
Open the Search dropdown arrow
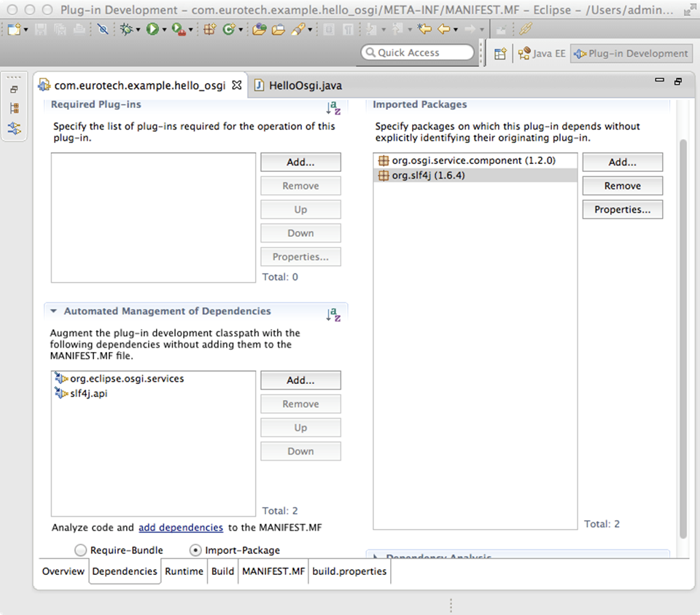pyautogui.click(x=310, y=30)
